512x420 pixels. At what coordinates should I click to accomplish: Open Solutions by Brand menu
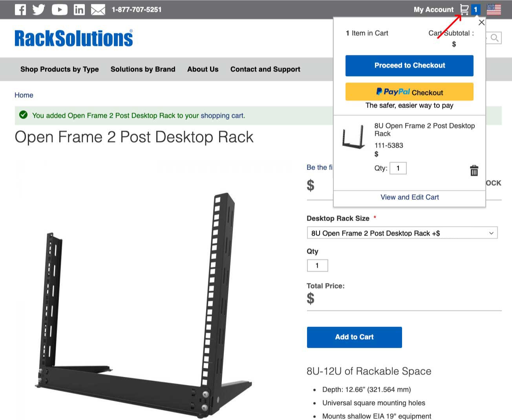[143, 69]
